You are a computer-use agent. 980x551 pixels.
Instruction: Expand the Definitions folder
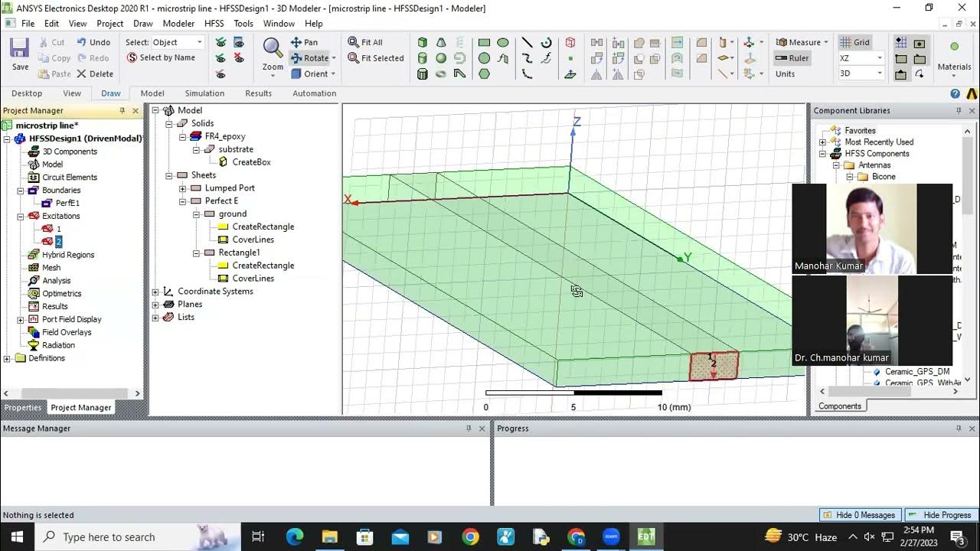point(8,358)
